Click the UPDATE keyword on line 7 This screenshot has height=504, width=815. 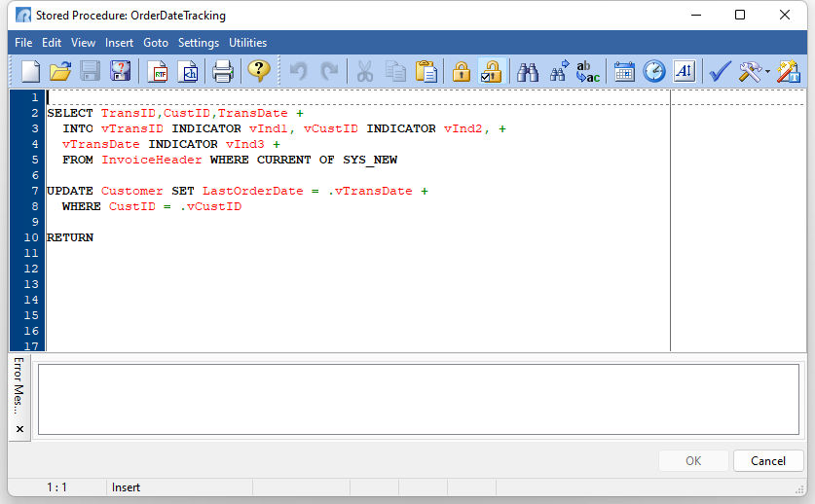point(70,191)
